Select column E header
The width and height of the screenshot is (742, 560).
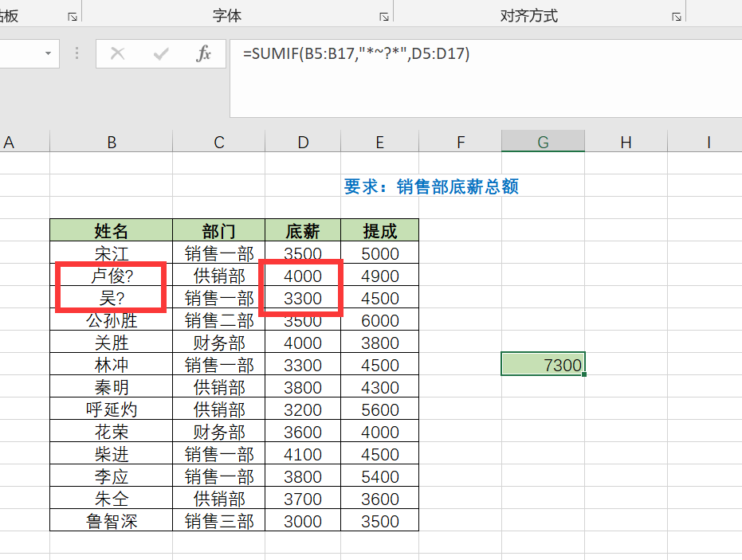[x=379, y=142]
